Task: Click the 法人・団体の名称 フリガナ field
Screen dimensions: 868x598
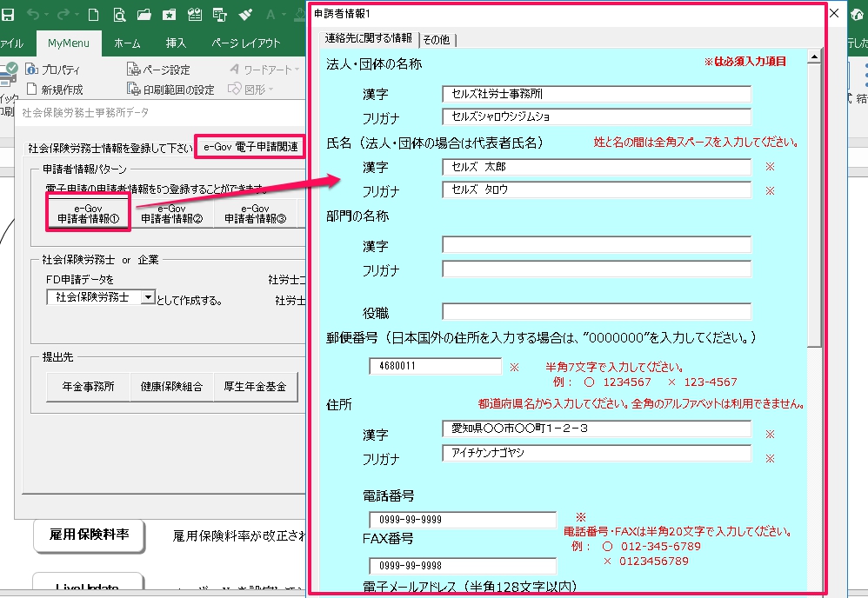Action: [x=597, y=116]
